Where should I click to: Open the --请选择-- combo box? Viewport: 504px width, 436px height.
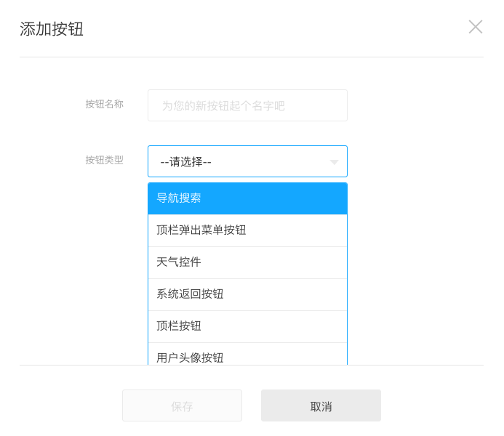pyautogui.click(x=247, y=161)
